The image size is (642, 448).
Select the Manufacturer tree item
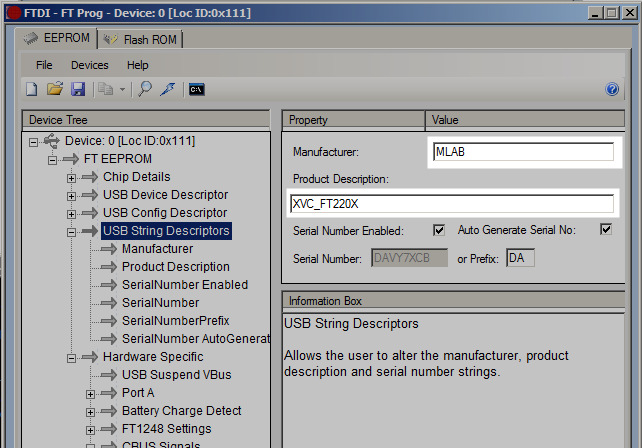157,249
